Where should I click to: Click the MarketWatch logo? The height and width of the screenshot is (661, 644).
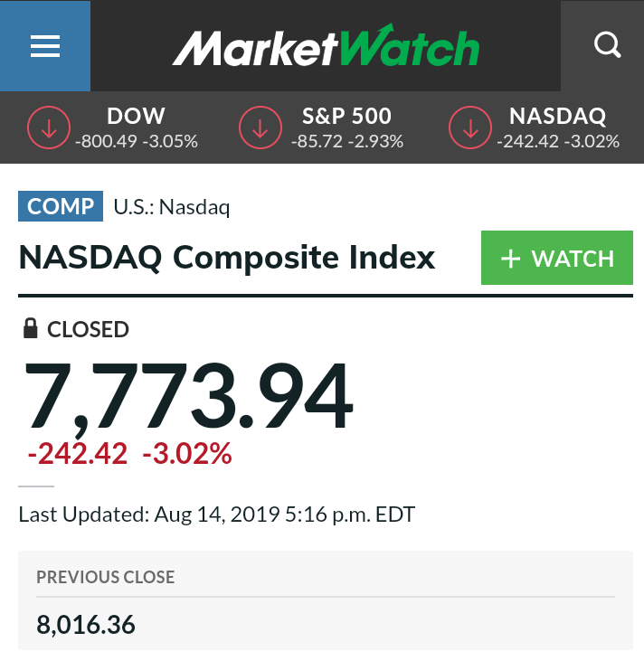326,47
